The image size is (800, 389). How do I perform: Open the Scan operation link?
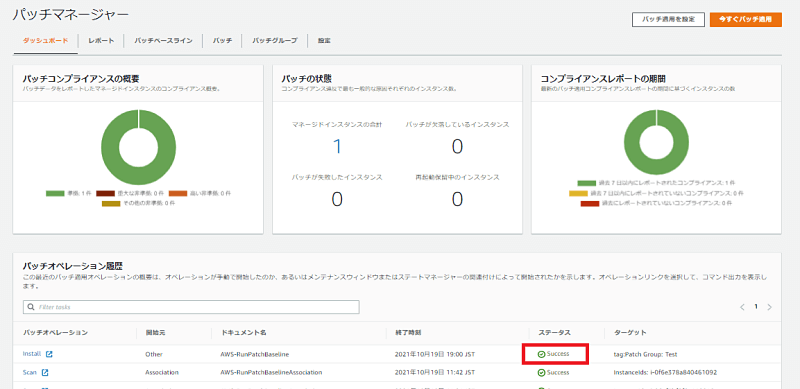(30, 373)
